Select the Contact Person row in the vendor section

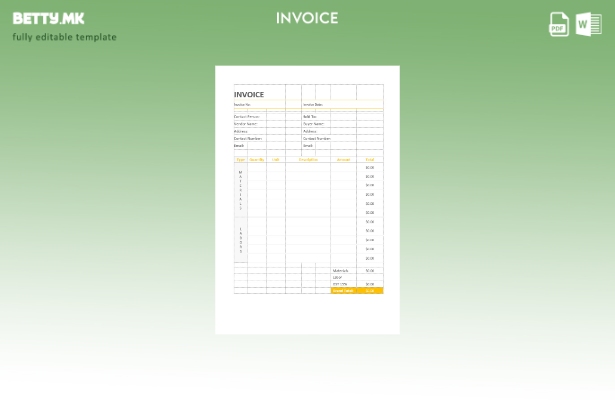pos(246,117)
